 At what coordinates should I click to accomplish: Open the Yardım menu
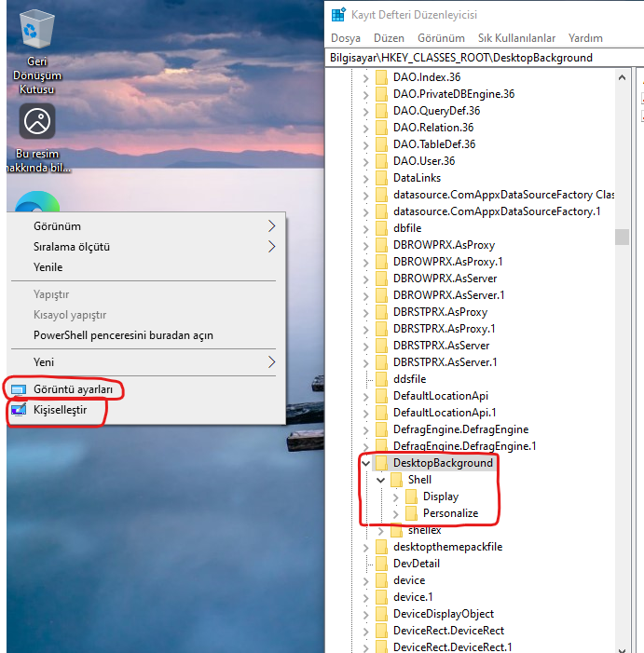pyautogui.click(x=585, y=38)
